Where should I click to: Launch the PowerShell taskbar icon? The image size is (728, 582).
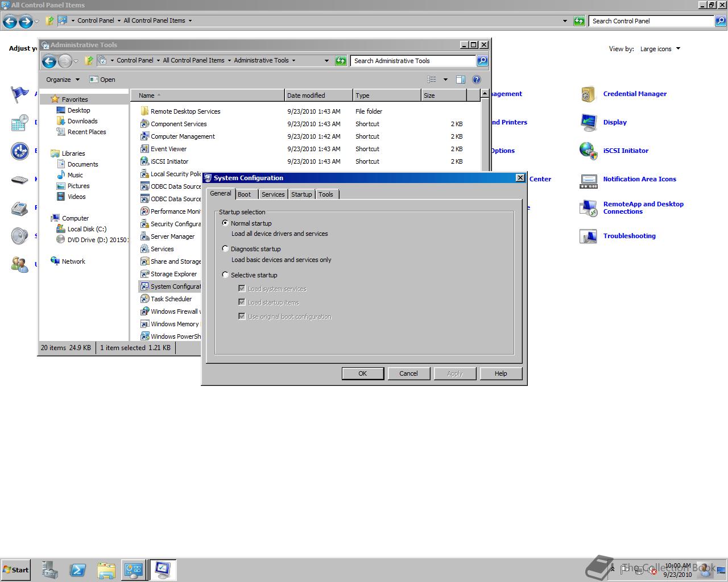pyautogui.click(x=77, y=569)
